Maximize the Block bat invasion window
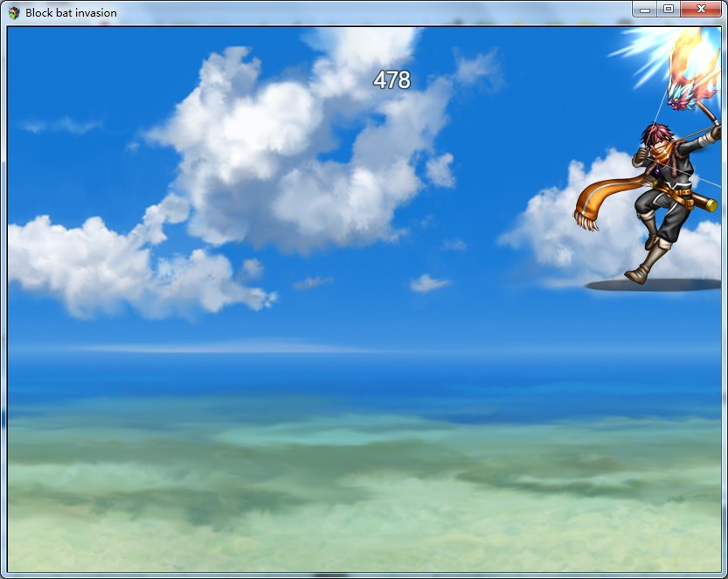Viewport: 728px width, 579px height. [x=669, y=9]
